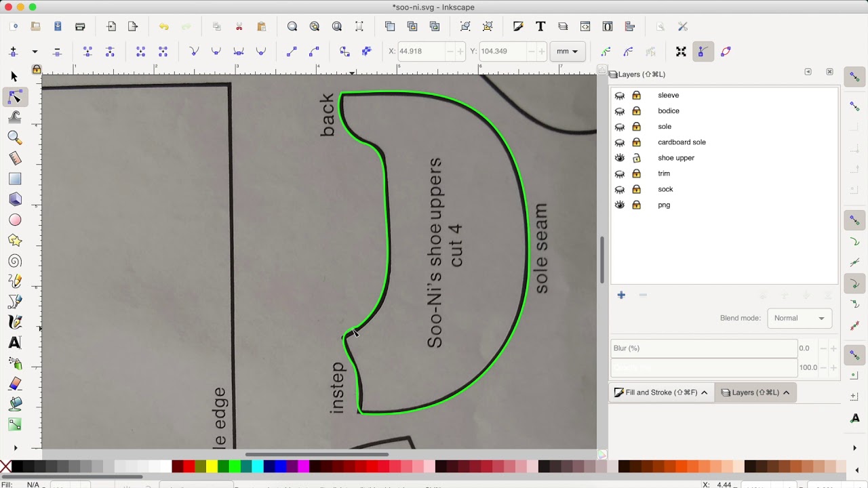Open the XML editor icon

point(585,26)
